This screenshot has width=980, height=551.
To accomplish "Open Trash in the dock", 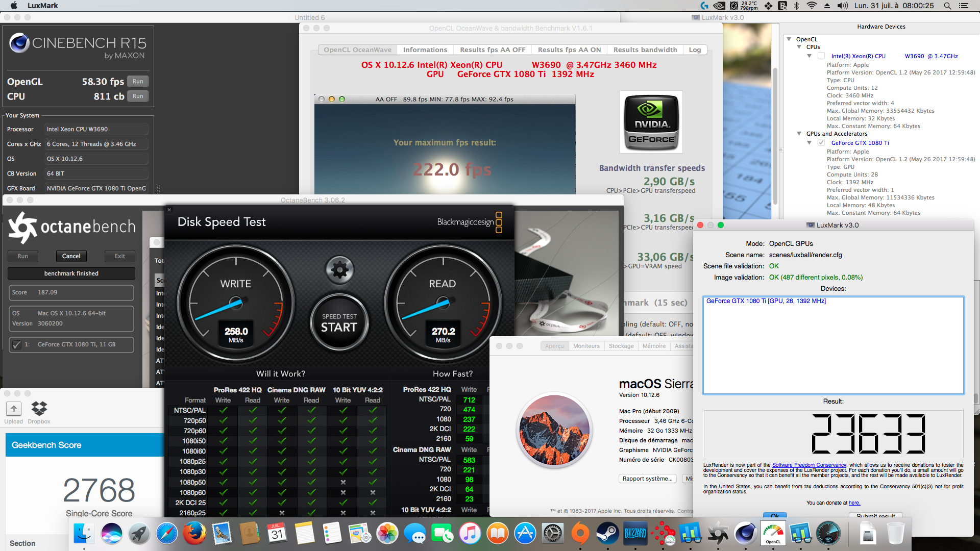I will [895, 534].
